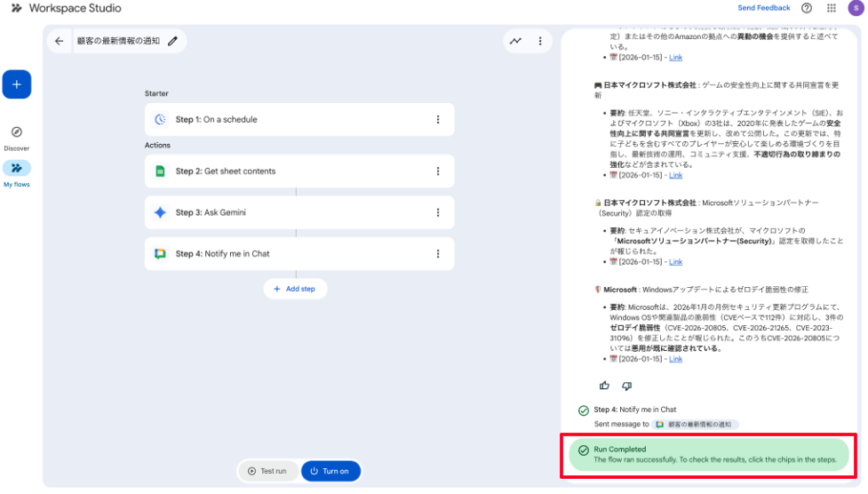Open more options beside the chart icon
This screenshot has width=868, height=494.
click(x=539, y=41)
